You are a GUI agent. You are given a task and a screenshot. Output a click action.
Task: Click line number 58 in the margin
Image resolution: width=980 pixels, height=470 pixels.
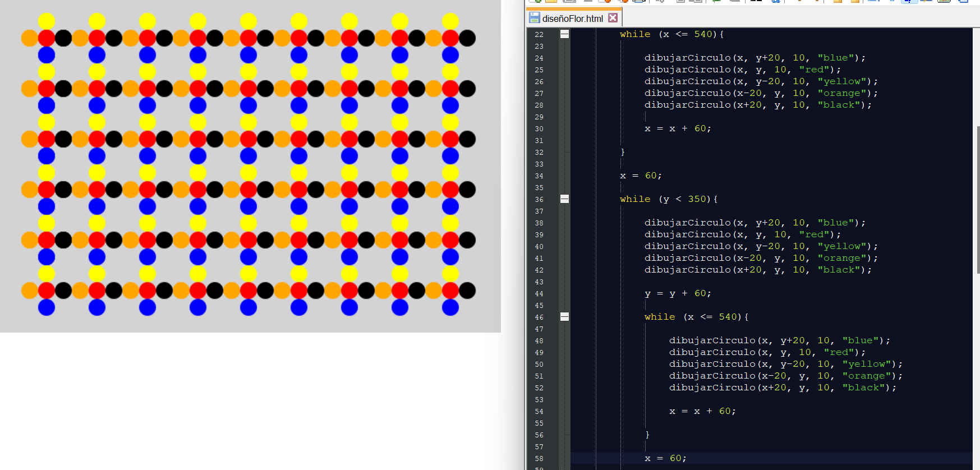point(539,459)
